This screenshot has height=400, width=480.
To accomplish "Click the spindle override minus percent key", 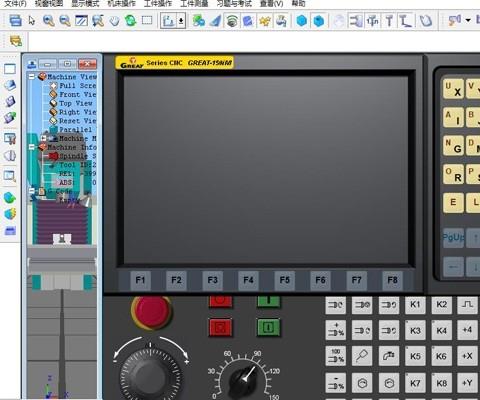I will pyautogui.click(x=336, y=383).
